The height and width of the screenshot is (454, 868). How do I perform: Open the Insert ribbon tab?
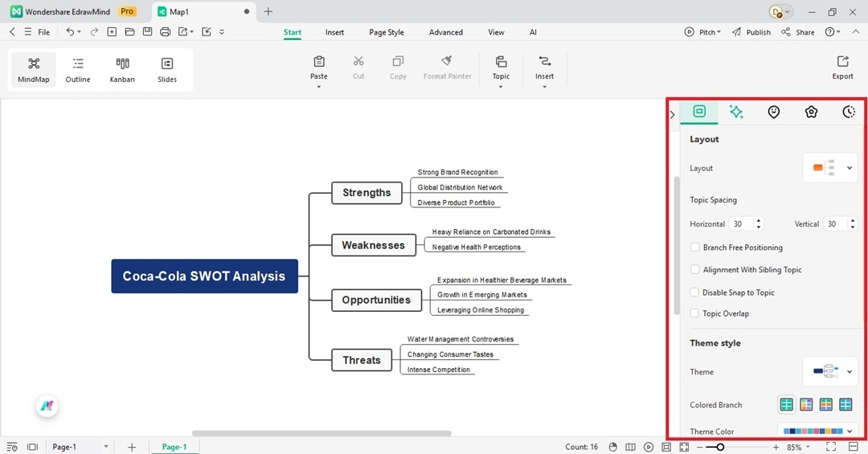(334, 32)
